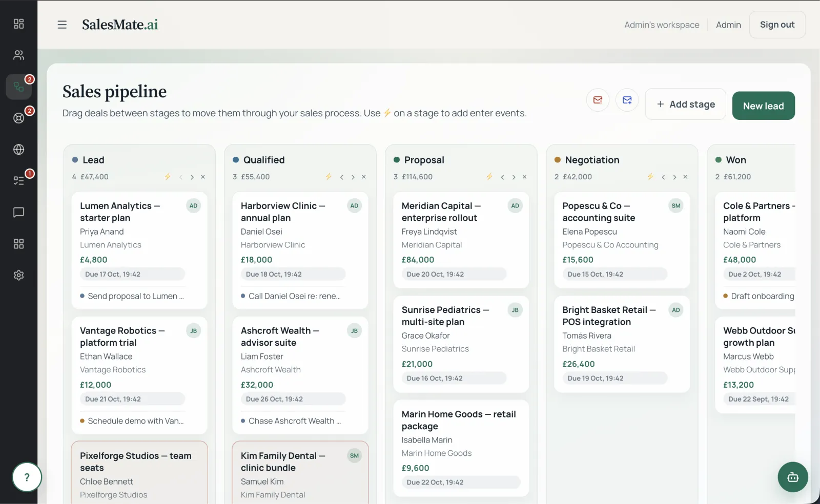Open the contacts people icon in the sidebar
This screenshot has height=504, width=820.
point(18,55)
